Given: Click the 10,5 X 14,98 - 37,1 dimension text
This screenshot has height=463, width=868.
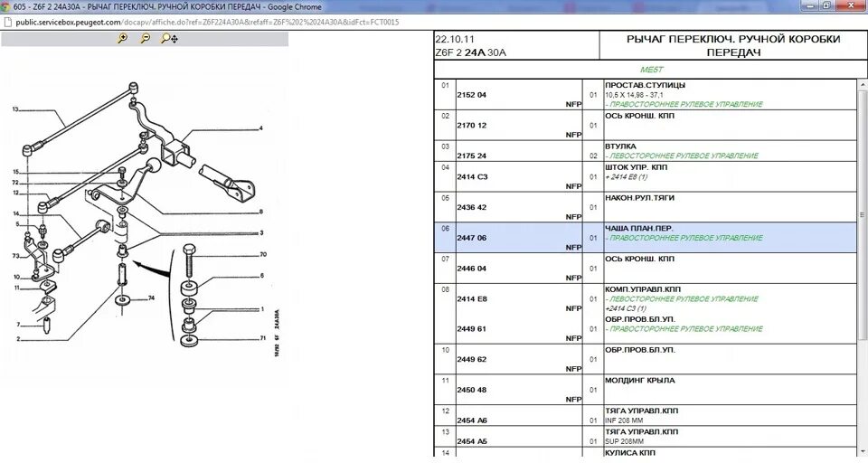Looking at the screenshot, I should coord(634,95).
